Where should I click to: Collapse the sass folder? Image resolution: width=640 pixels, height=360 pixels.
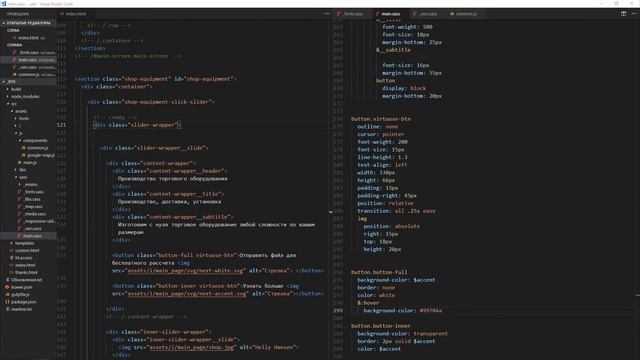coord(23,177)
